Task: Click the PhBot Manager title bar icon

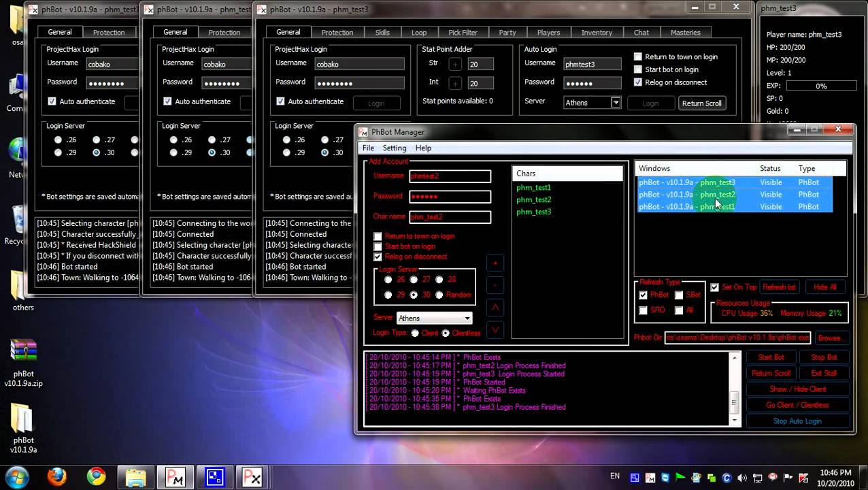Action: [363, 132]
